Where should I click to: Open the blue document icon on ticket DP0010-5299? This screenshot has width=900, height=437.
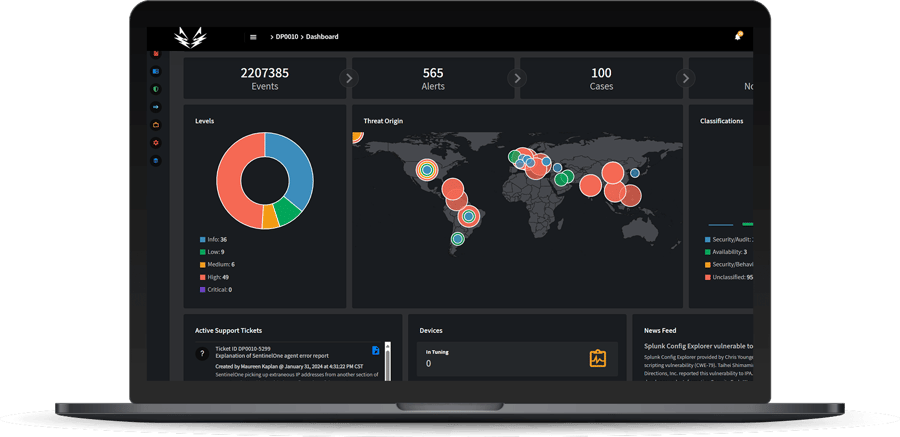click(375, 350)
